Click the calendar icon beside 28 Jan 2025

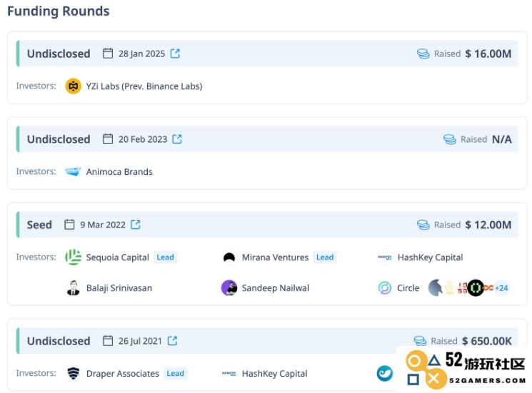(x=108, y=53)
